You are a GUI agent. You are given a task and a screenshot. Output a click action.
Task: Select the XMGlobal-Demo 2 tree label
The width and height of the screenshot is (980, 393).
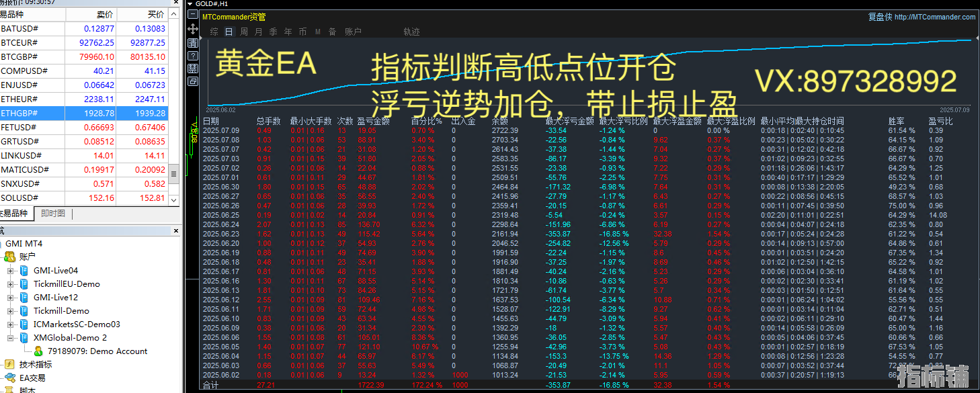click(71, 337)
